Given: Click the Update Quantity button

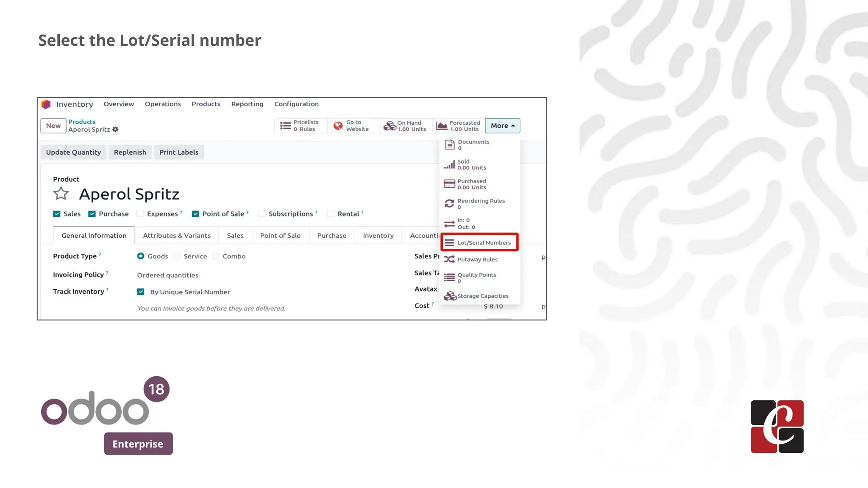Looking at the screenshot, I should tap(73, 152).
